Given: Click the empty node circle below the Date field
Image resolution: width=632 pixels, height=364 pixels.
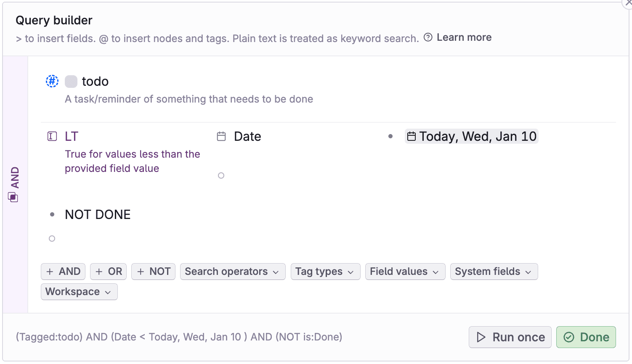Looking at the screenshot, I should point(221,175).
